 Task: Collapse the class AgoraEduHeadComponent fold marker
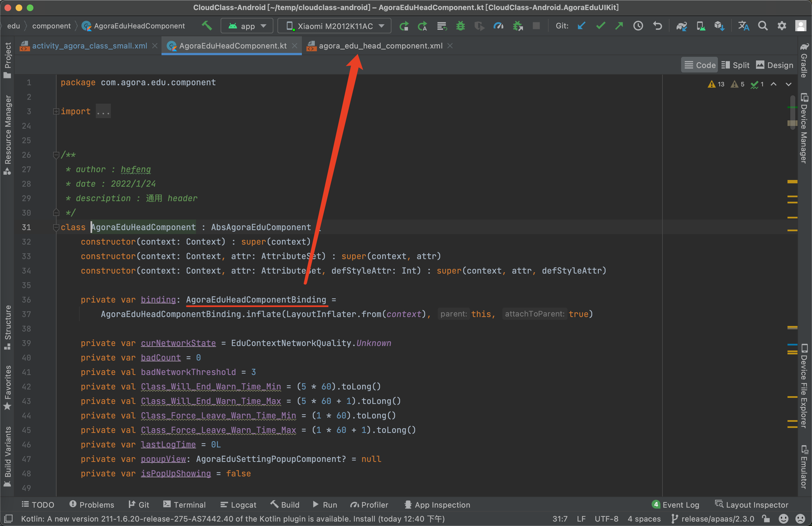(56, 227)
